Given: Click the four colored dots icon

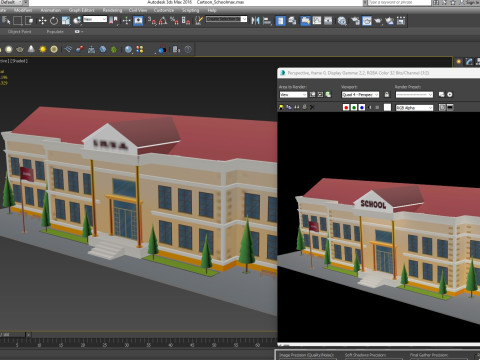Looking at the screenshot, I should 140,49.
